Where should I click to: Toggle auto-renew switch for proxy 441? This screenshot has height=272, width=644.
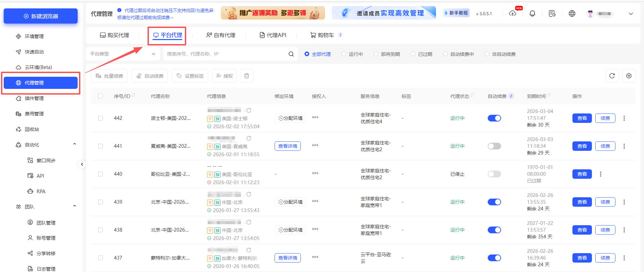[494, 146]
